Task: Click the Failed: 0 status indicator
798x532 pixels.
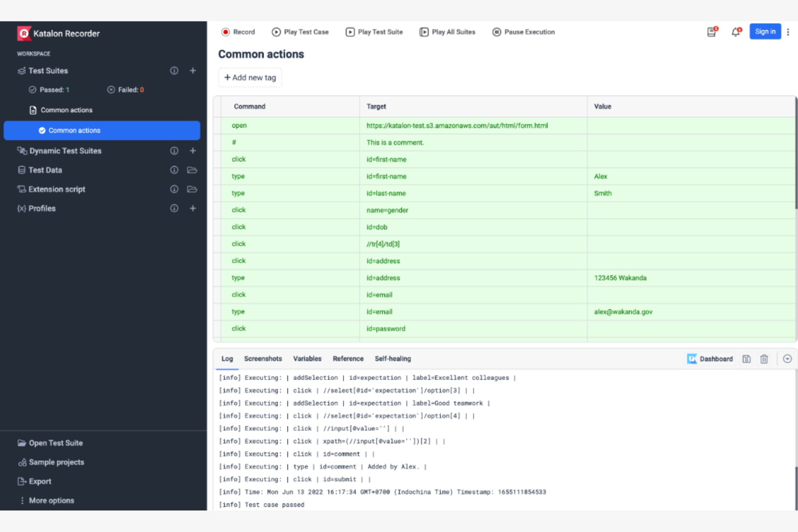Action: point(125,89)
